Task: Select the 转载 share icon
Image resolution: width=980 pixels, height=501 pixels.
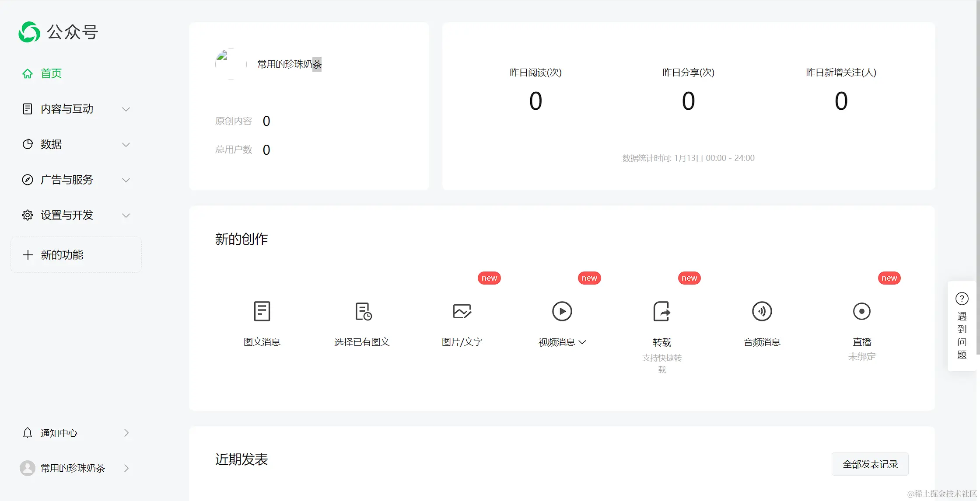Action: pos(661,311)
